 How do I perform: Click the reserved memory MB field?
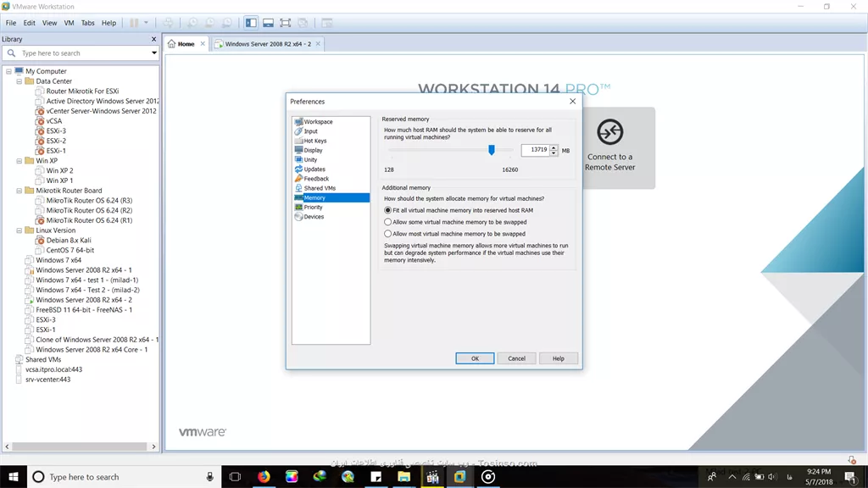coord(535,150)
